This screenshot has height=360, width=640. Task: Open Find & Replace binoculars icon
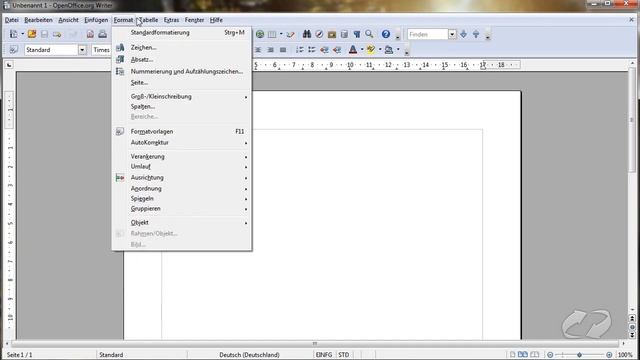pyautogui.click(x=307, y=34)
